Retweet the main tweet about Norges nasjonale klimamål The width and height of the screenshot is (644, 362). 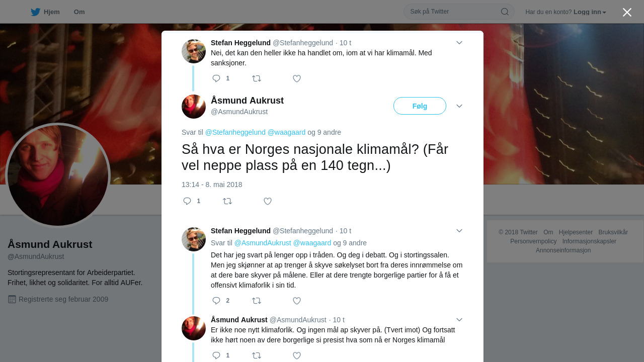pyautogui.click(x=227, y=201)
